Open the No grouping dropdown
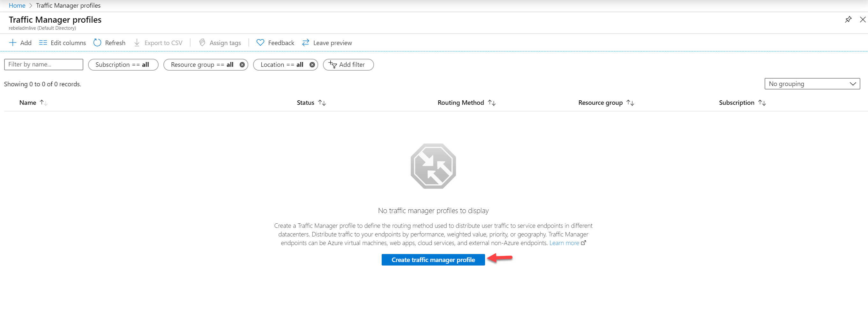This screenshot has height=316, width=868. 812,84
